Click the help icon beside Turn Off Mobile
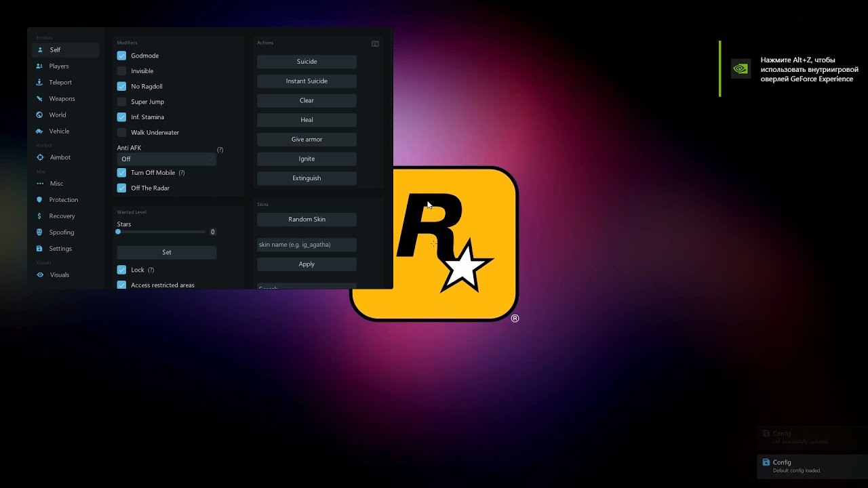 [x=182, y=173]
